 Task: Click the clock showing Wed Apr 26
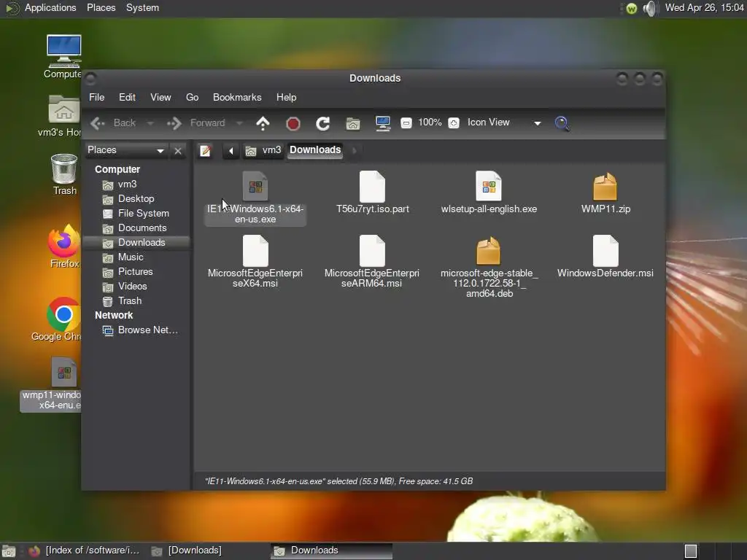point(704,7)
